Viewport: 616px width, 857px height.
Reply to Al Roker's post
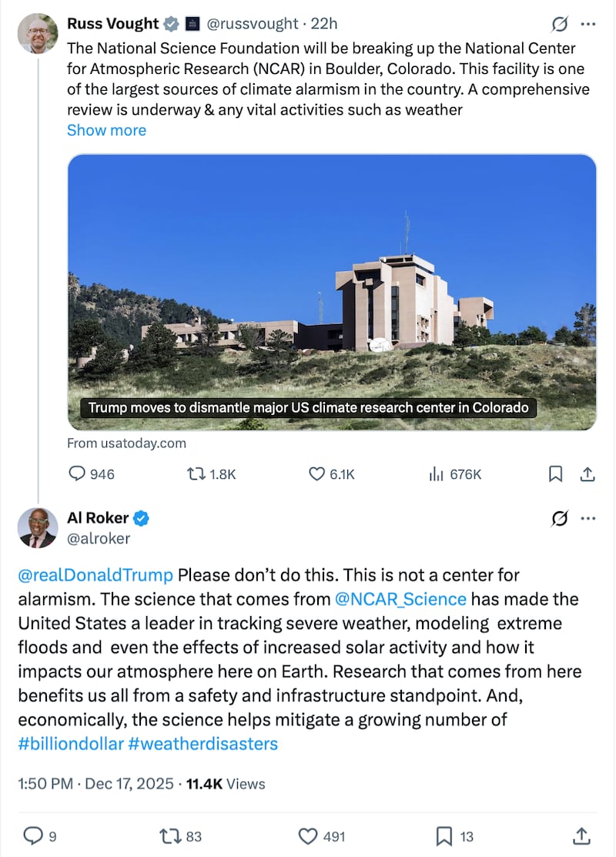point(33,835)
